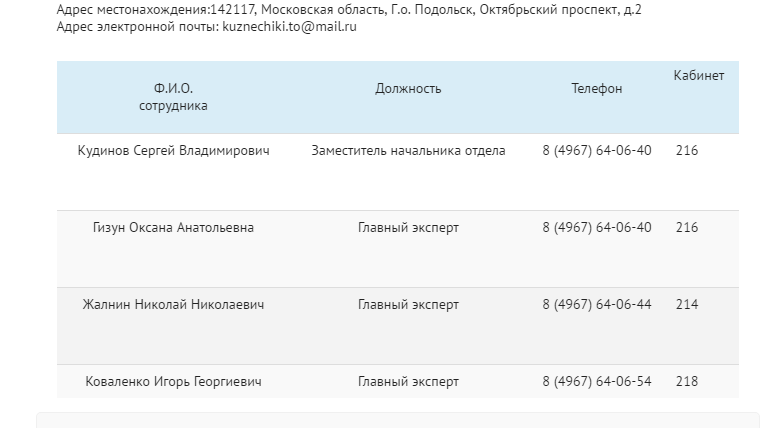Image resolution: width=772 pixels, height=428 pixels.
Task: Click Главный эксперт in Коваленко's row
Action: coord(408,382)
